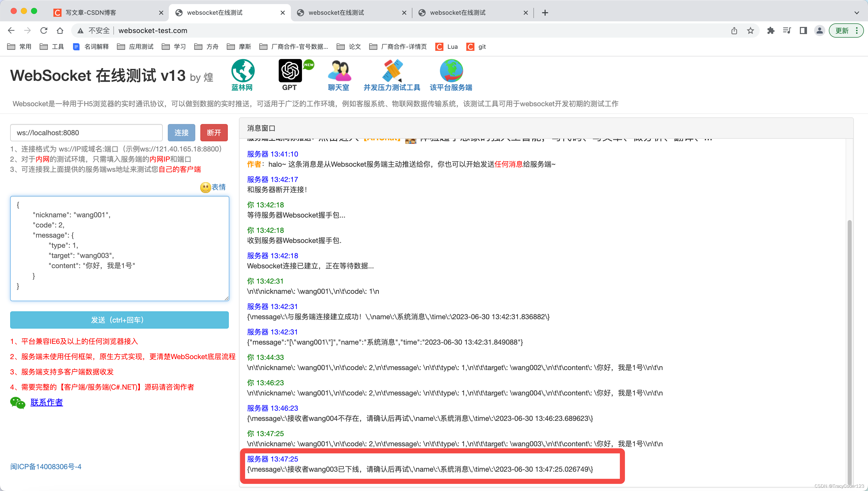Click the ws://localhost:8080 address input

point(86,132)
